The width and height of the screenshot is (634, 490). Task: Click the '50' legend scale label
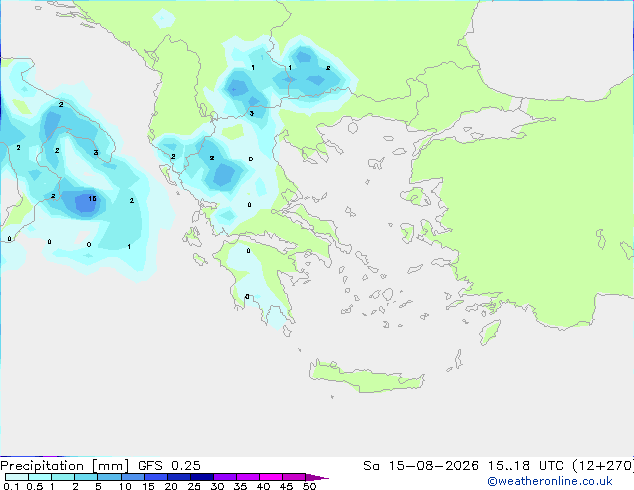point(309,486)
